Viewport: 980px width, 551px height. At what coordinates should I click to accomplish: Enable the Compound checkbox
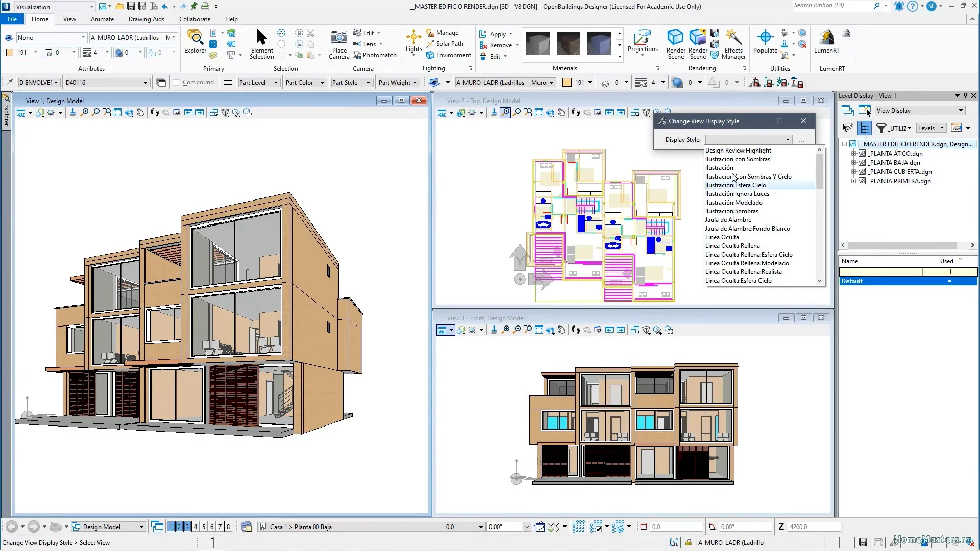click(176, 82)
